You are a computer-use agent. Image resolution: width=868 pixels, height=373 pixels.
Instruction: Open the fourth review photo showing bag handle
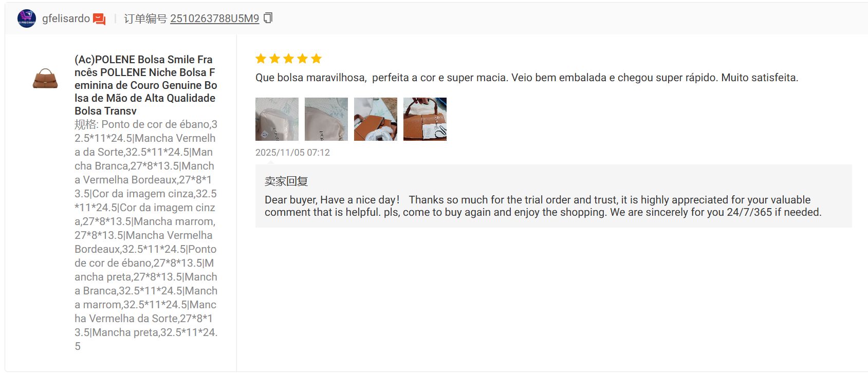(x=425, y=119)
